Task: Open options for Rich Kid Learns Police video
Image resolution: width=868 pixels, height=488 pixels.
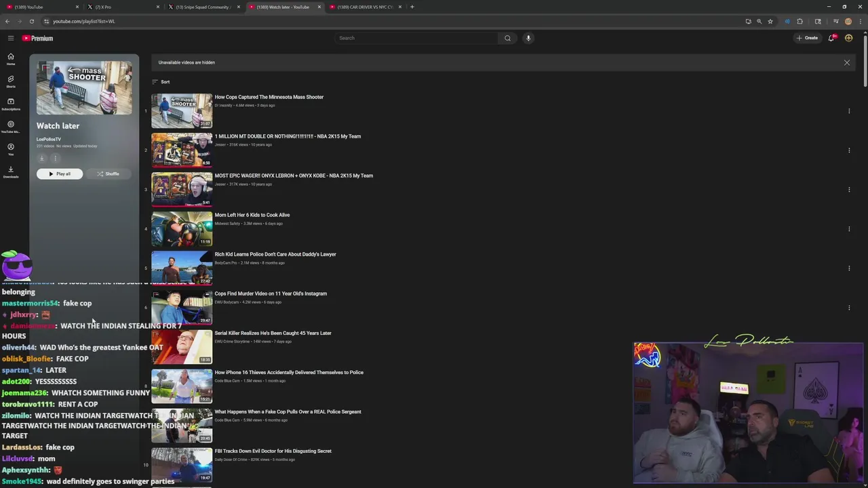Action: click(x=849, y=268)
